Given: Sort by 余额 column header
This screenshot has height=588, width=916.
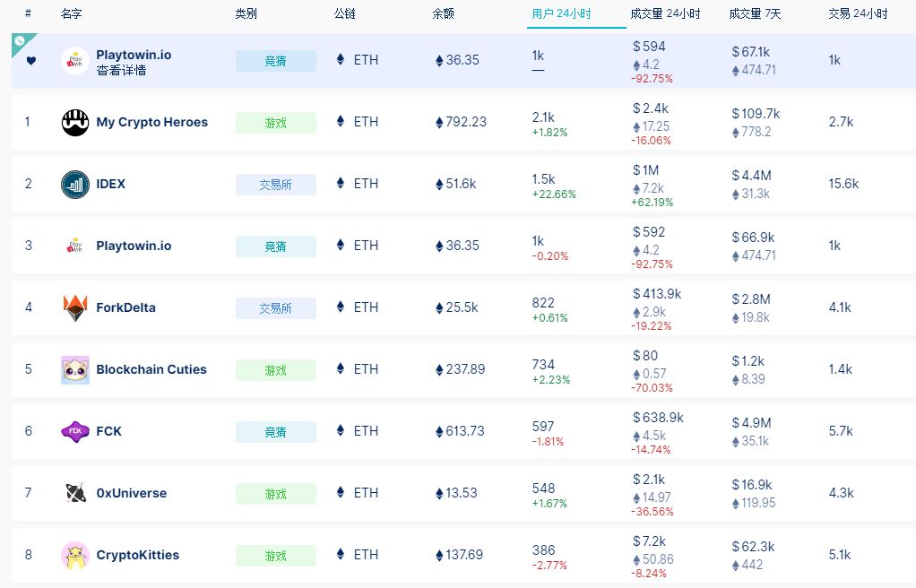Looking at the screenshot, I should pyautogui.click(x=444, y=13).
